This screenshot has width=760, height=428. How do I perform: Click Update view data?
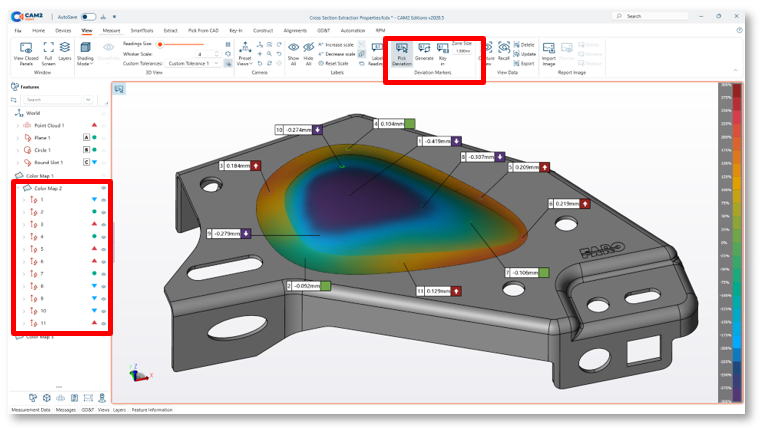524,54
